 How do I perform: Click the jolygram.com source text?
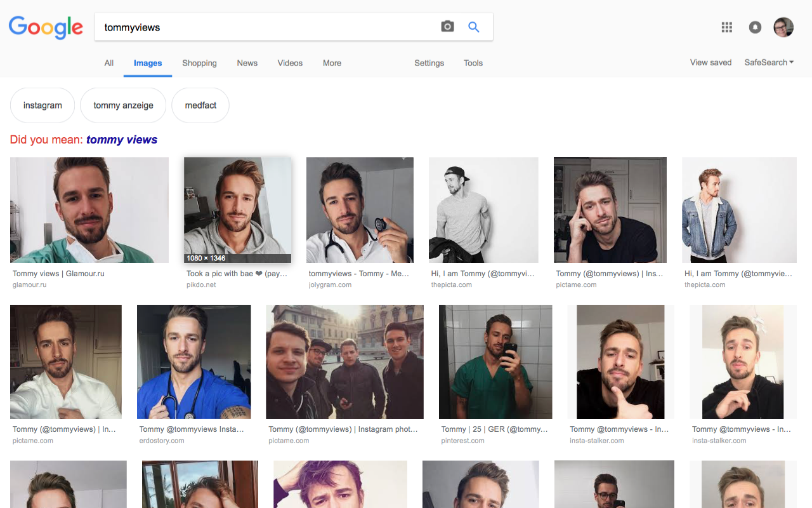point(330,285)
